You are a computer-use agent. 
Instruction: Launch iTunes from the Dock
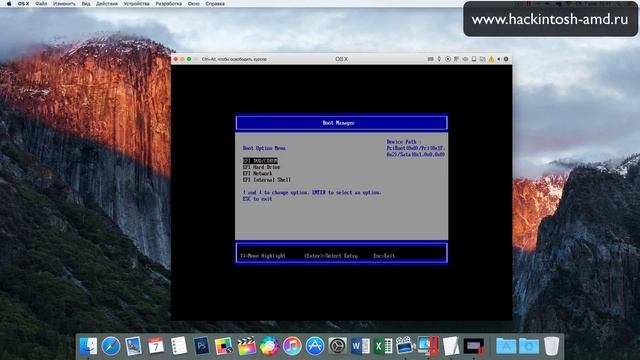292,346
